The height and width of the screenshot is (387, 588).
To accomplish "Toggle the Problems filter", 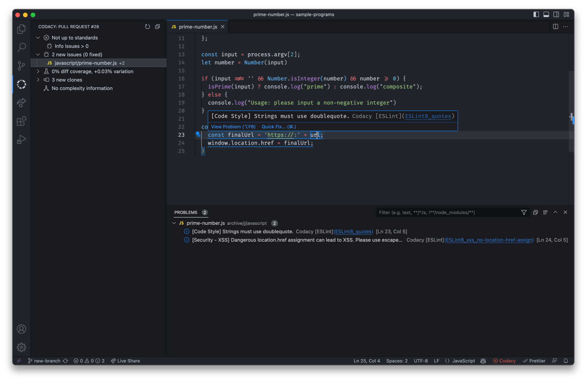I will [x=524, y=212].
